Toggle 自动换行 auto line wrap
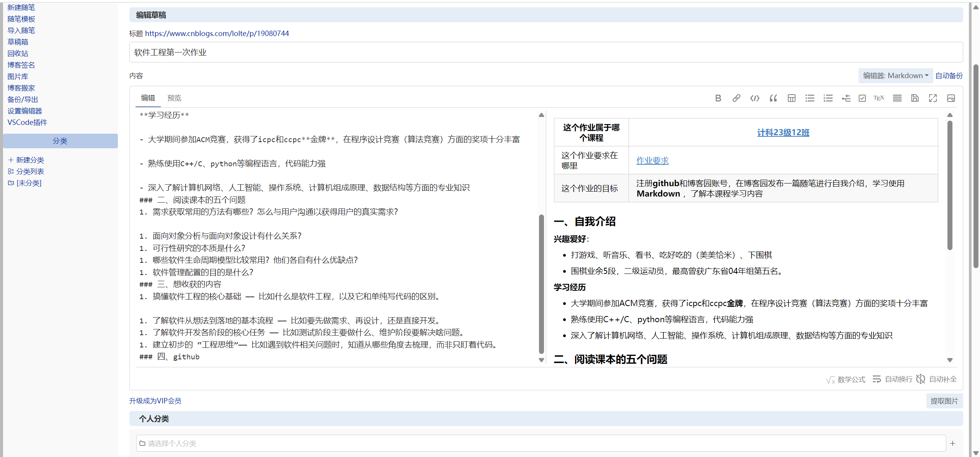Image resolution: width=980 pixels, height=457 pixels. [892, 379]
